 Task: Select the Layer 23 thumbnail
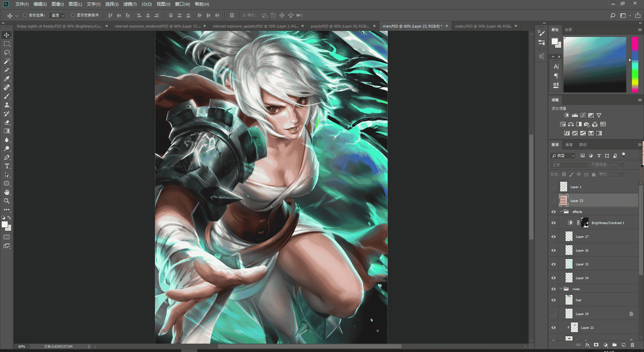pos(563,201)
